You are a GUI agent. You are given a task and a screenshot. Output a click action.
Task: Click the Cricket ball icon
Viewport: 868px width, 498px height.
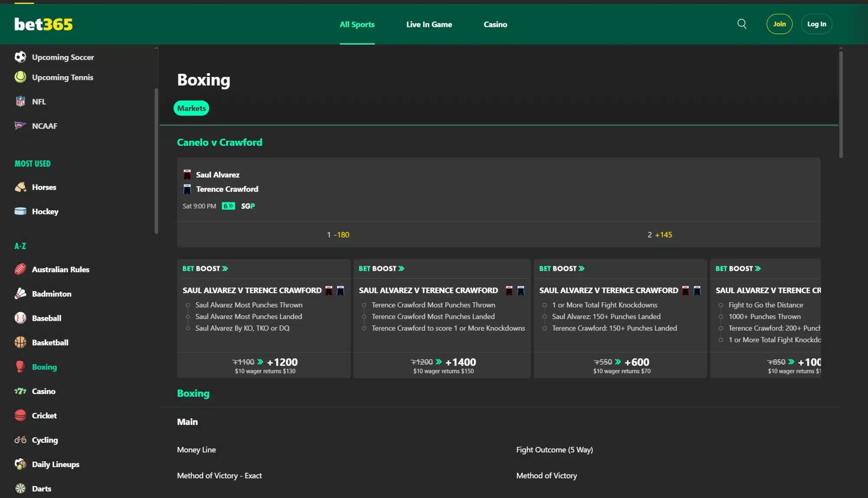[x=20, y=416]
